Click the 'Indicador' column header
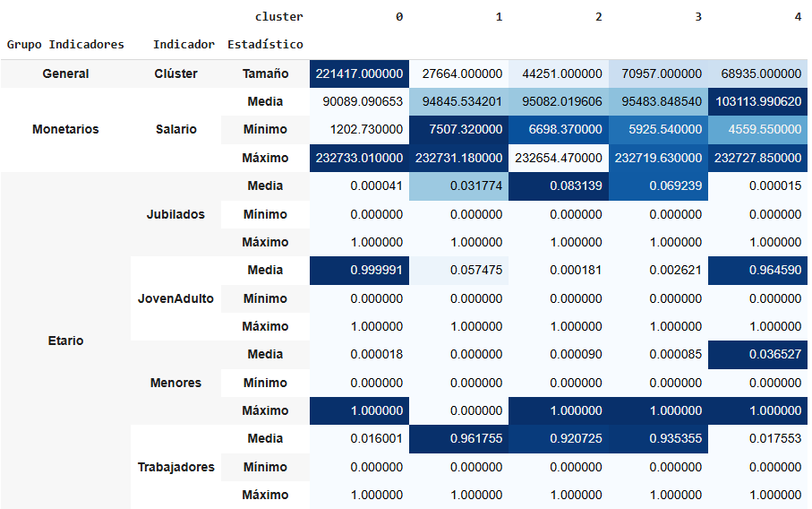The width and height of the screenshot is (812, 509). coord(184,44)
